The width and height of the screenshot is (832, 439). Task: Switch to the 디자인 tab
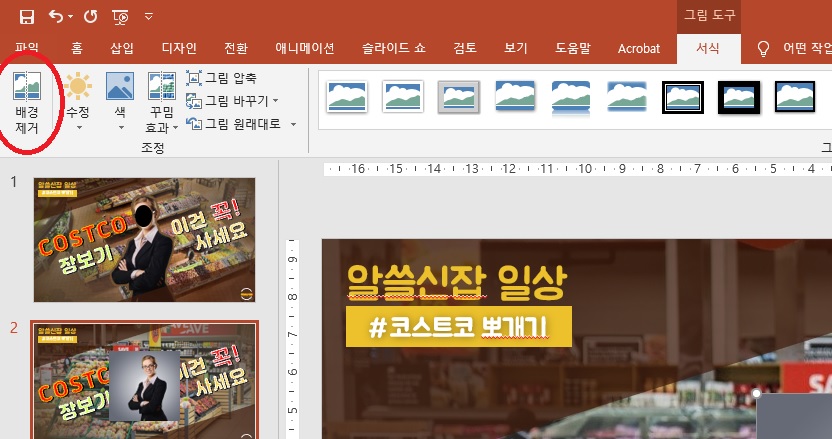point(179,48)
